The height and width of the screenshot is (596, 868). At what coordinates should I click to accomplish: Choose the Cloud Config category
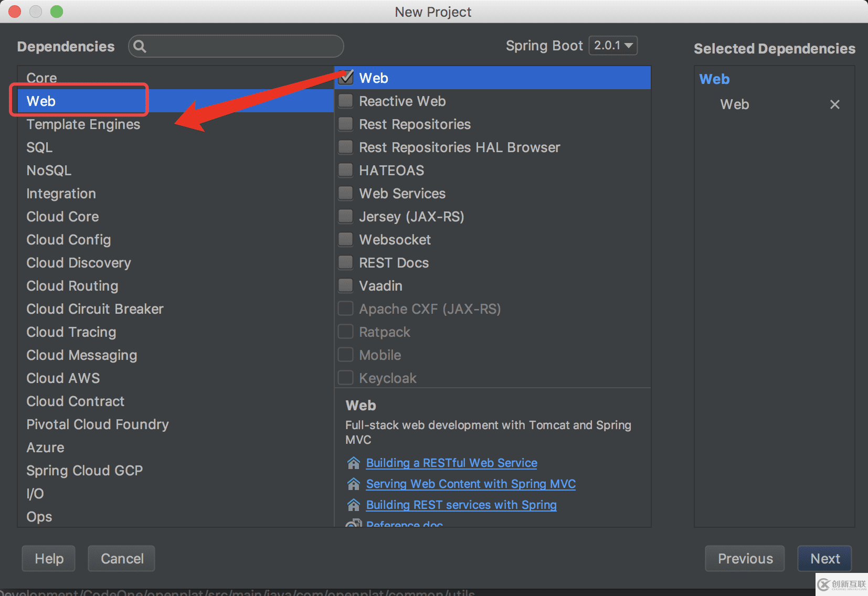point(176,239)
